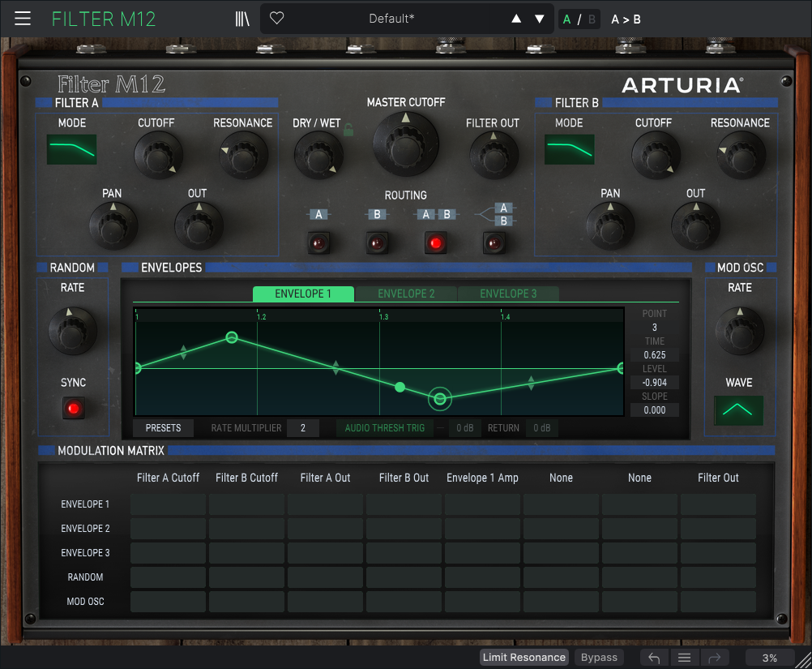Click the undo arrow in bottom bar

click(x=654, y=658)
